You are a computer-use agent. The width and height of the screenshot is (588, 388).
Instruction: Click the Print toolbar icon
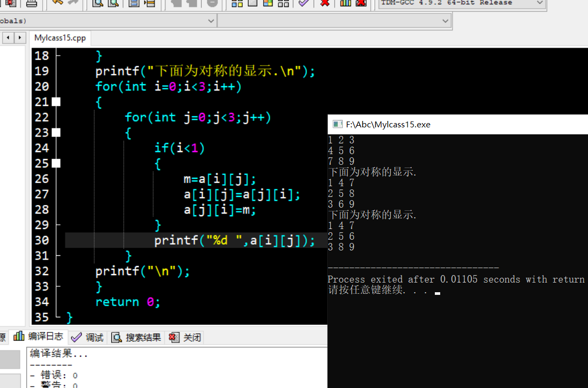[x=32, y=3]
